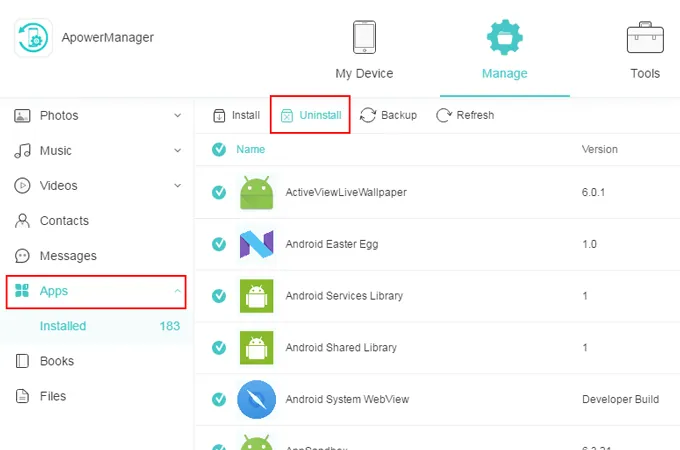Click the Android Shared Library name
680x450 pixels.
pos(341,347)
